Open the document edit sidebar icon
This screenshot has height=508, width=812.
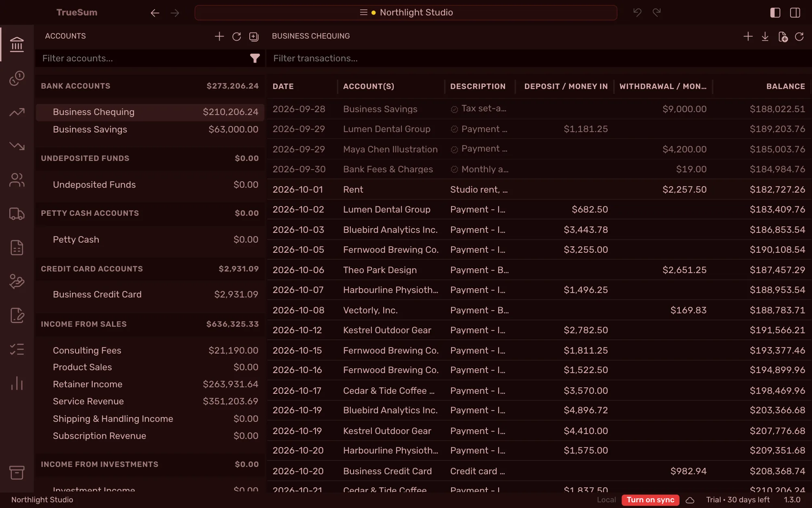17,315
